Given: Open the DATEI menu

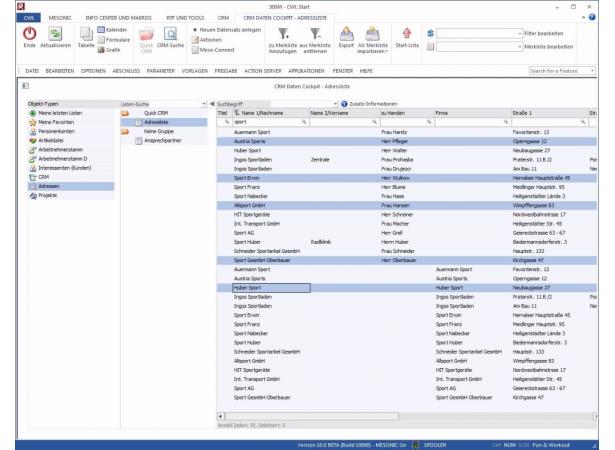Looking at the screenshot, I should tap(32, 71).
